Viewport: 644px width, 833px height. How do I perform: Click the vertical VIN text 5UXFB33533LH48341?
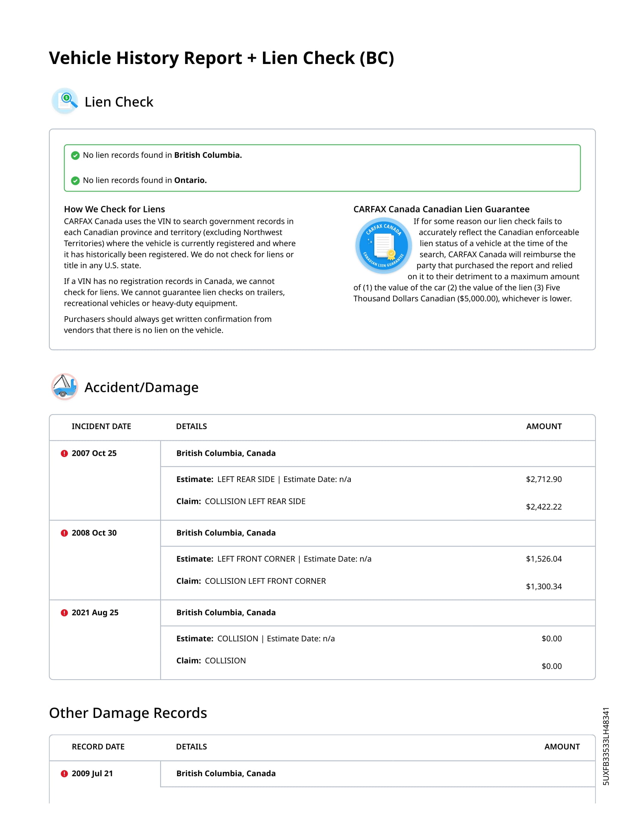[606, 746]
